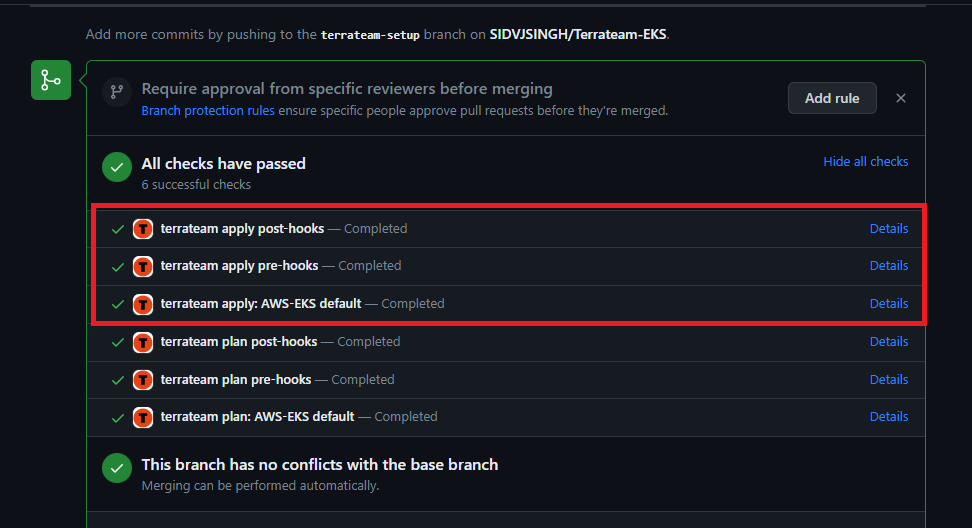Collapse checks list with Hide all checks

coord(865,162)
